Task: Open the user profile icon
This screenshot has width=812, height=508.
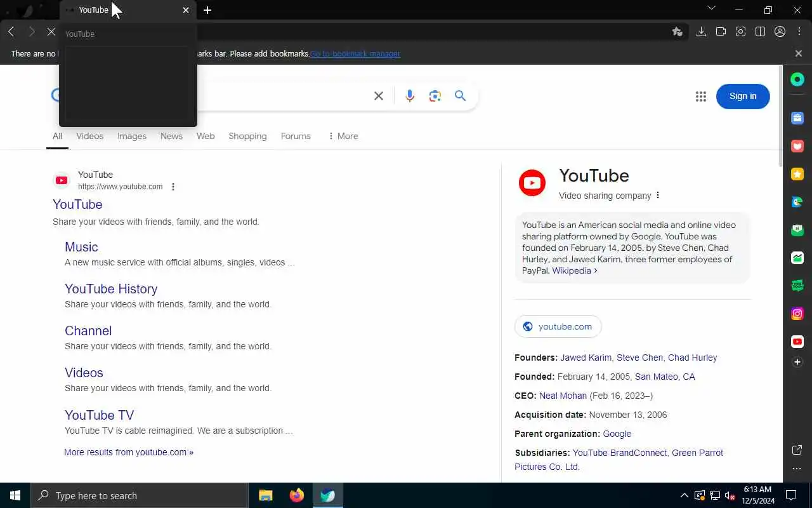Action: [x=780, y=32]
